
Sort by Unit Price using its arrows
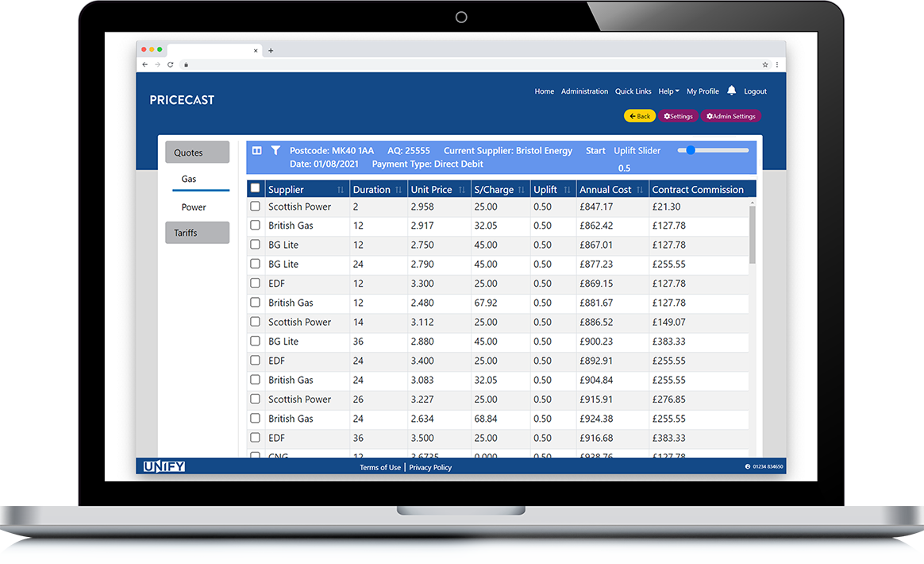[462, 190]
